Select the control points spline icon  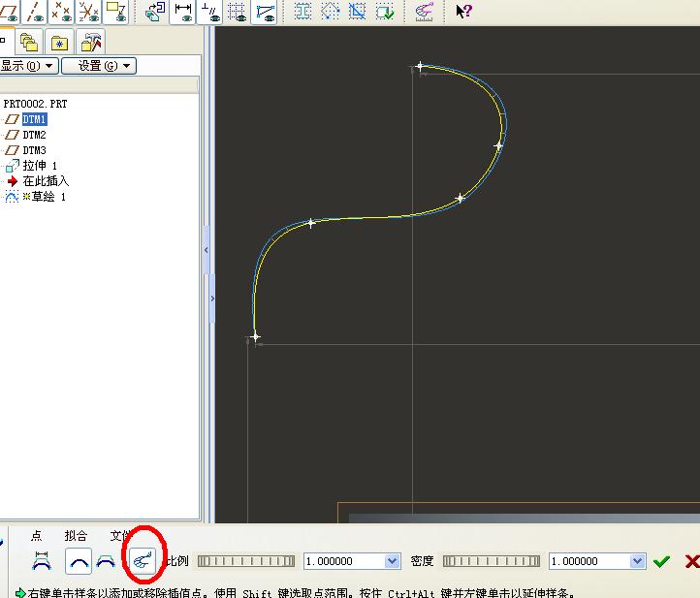pos(106,561)
